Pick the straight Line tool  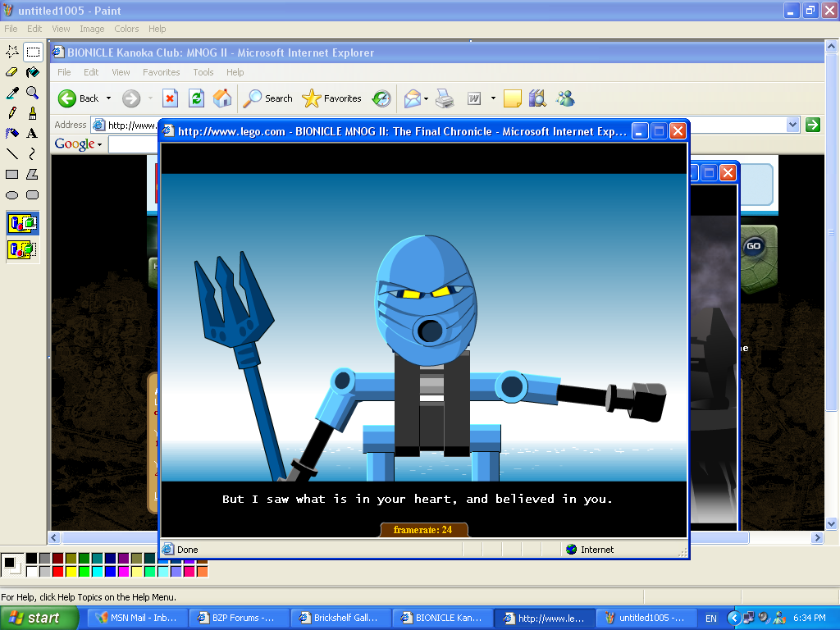click(12, 153)
